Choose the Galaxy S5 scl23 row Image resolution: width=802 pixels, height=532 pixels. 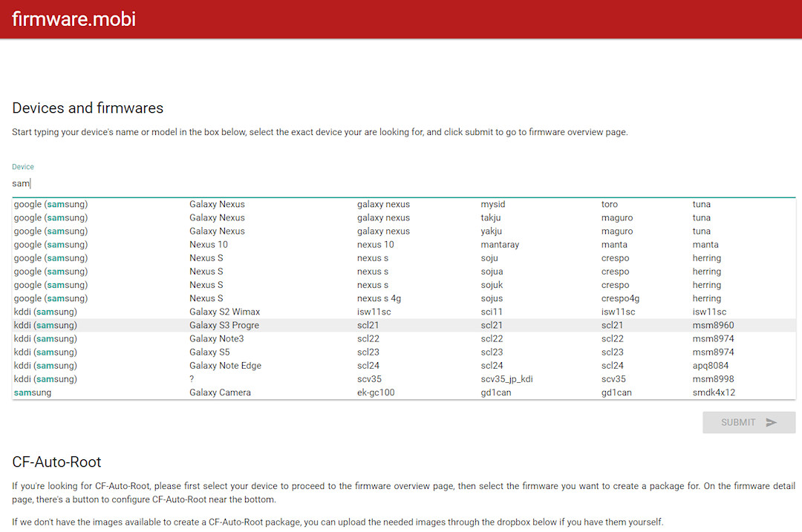coord(403,352)
